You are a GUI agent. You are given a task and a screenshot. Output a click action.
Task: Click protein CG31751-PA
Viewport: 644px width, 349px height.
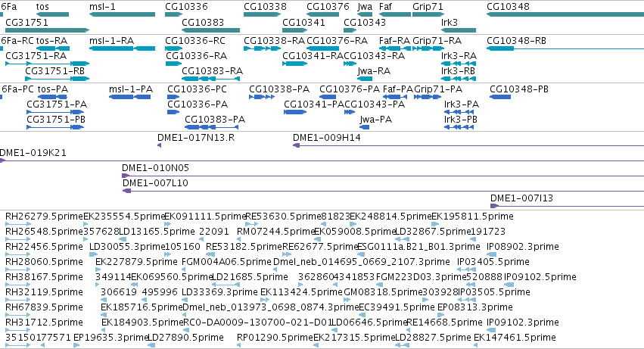[55, 112]
